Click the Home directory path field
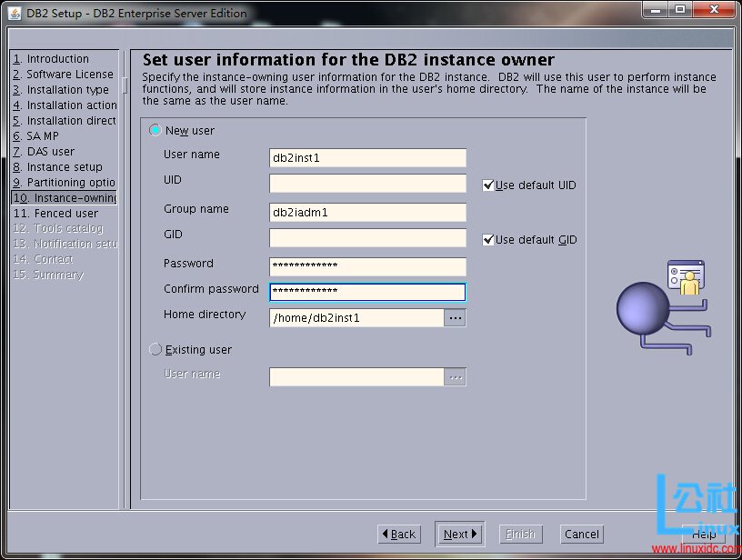 pos(356,318)
